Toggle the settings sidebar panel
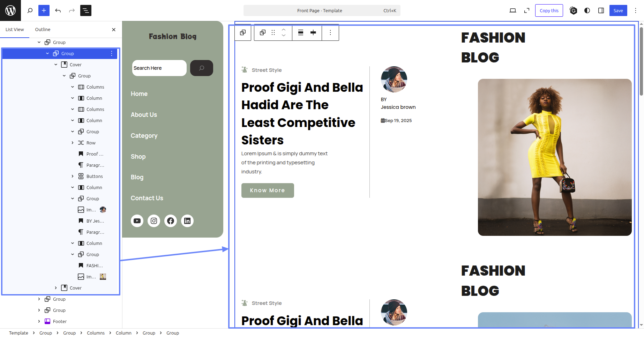The width and height of the screenshot is (644, 337). click(601, 10)
